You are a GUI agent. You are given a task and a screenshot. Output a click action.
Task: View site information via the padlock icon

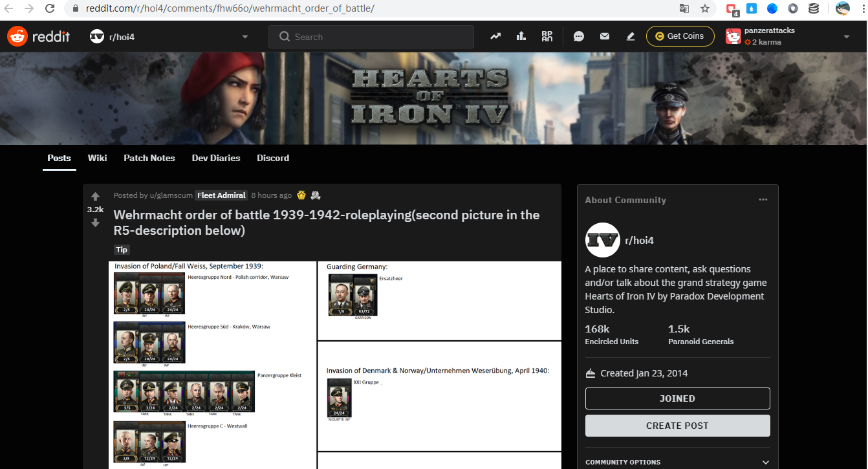pyautogui.click(x=74, y=9)
